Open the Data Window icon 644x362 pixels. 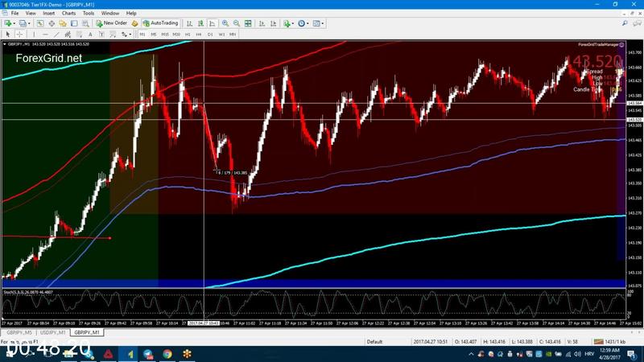(52, 23)
